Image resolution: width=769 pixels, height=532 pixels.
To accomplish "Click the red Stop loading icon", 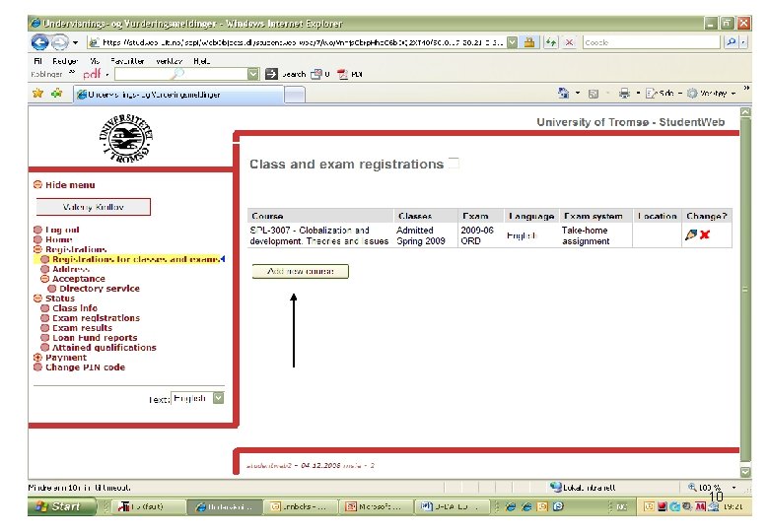I will pyautogui.click(x=569, y=42).
